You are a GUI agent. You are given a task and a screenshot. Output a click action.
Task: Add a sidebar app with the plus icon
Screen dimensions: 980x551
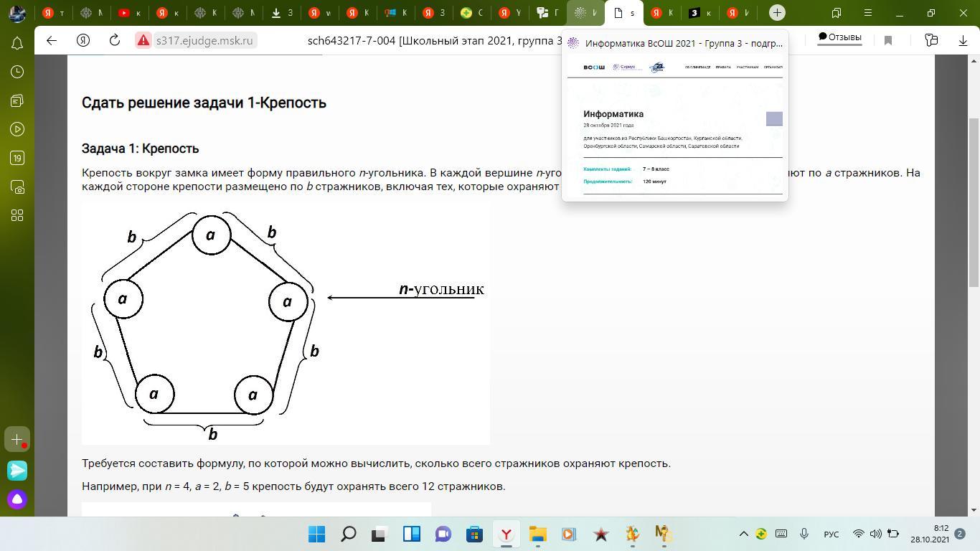(17, 439)
